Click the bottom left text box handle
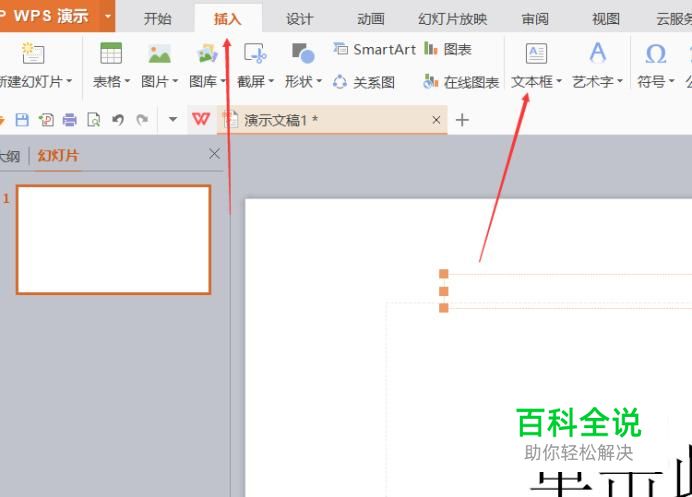This screenshot has width=692, height=497. pyautogui.click(x=444, y=308)
